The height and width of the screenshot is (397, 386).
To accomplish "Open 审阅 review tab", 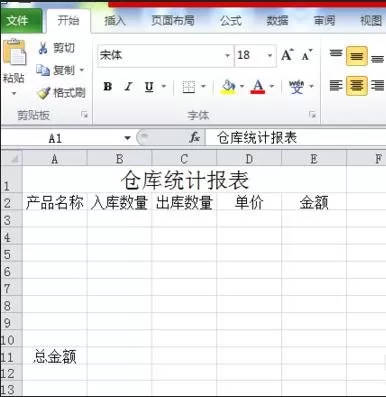I will point(324,21).
